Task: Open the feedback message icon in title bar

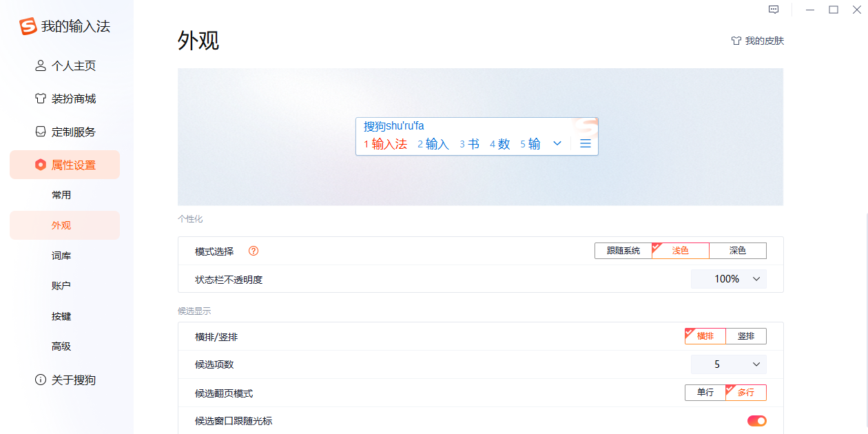Action: [x=774, y=10]
